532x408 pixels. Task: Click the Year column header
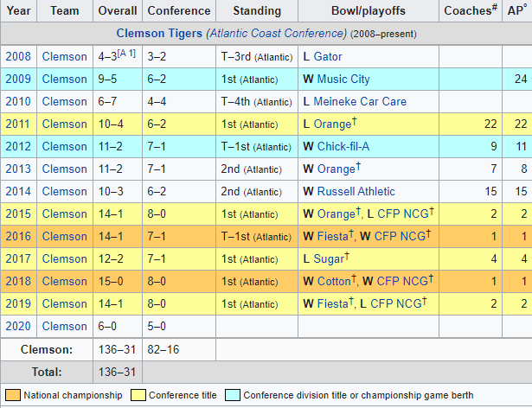19,11
